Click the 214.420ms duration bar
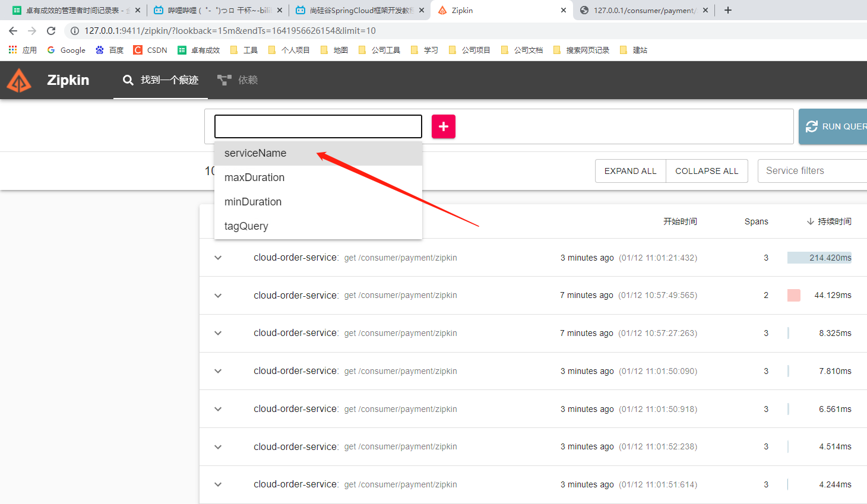The width and height of the screenshot is (867, 504). pos(819,258)
